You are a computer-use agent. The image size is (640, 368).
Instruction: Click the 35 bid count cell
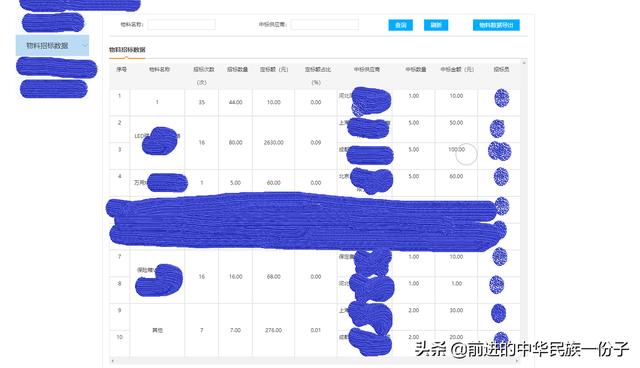(202, 102)
